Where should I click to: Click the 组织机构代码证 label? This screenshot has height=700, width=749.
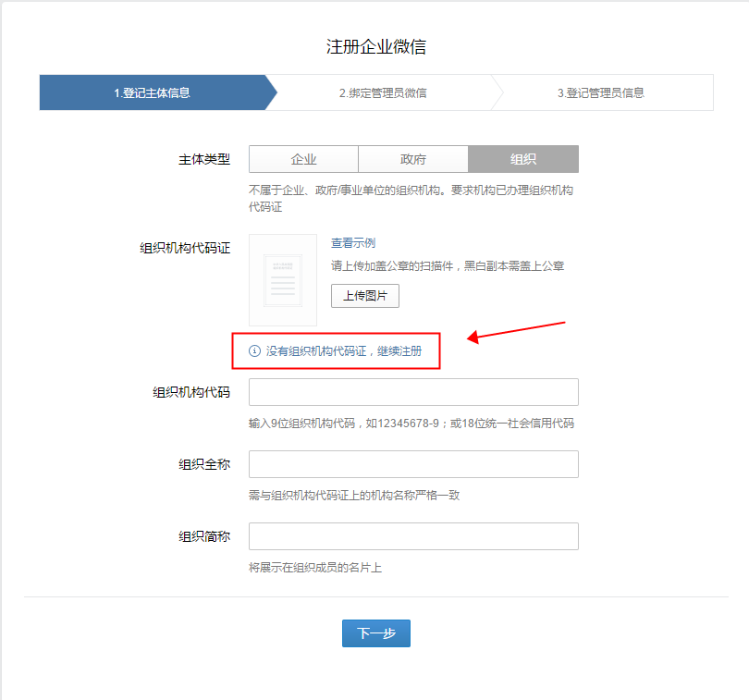click(185, 248)
